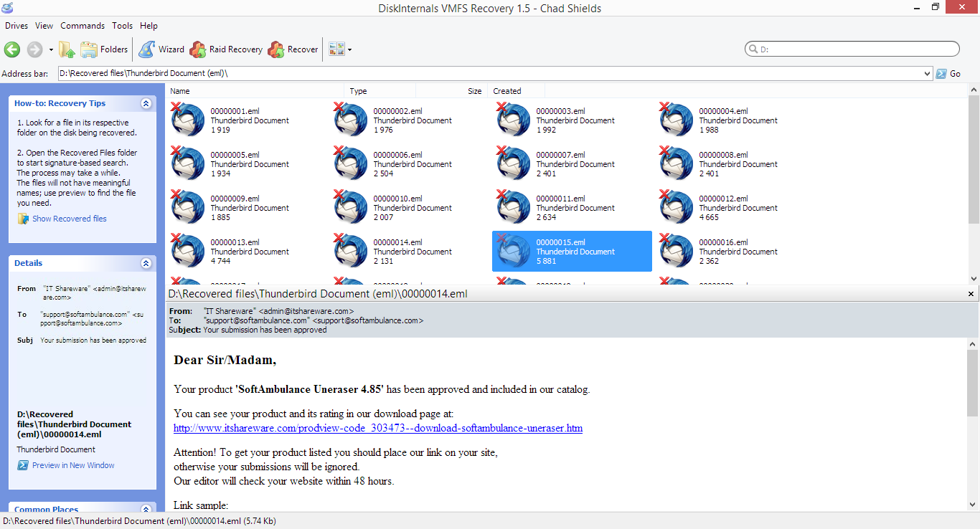Click the view mode icon
The width and height of the screenshot is (980, 529).
point(336,49)
